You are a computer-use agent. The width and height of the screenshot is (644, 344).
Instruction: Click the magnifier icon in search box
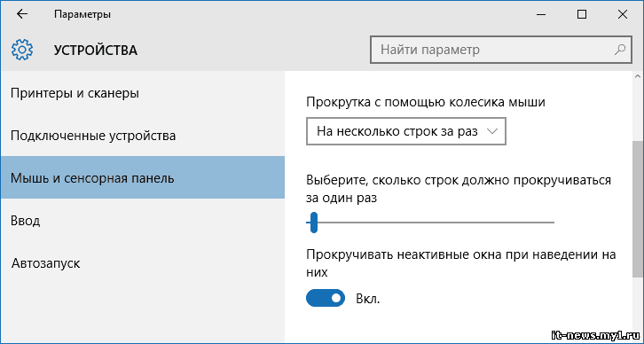pos(619,50)
